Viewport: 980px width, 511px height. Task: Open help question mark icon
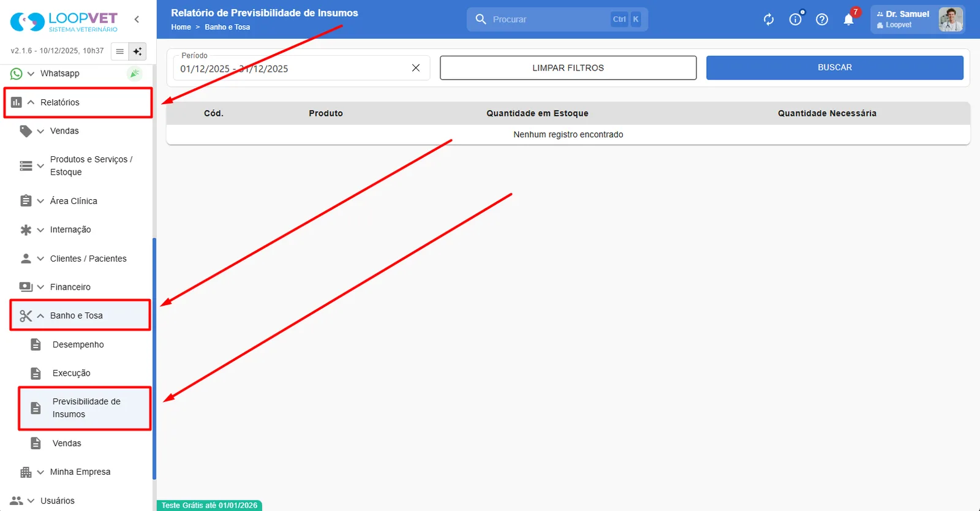[822, 20]
